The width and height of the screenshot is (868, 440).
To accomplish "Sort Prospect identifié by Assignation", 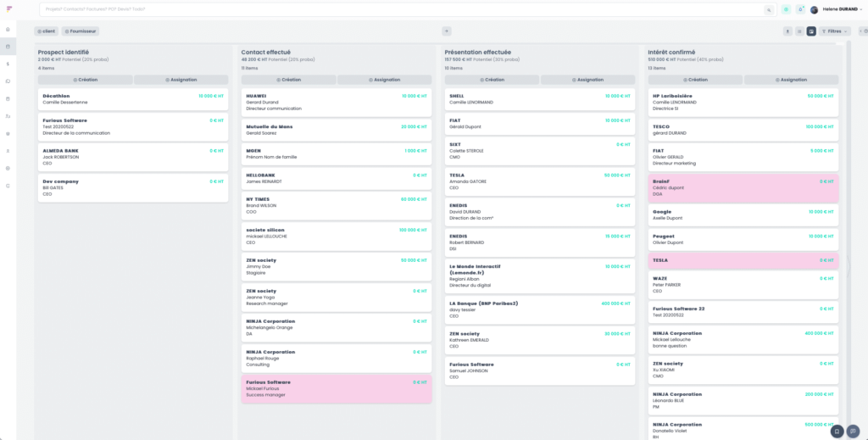I will tap(181, 80).
